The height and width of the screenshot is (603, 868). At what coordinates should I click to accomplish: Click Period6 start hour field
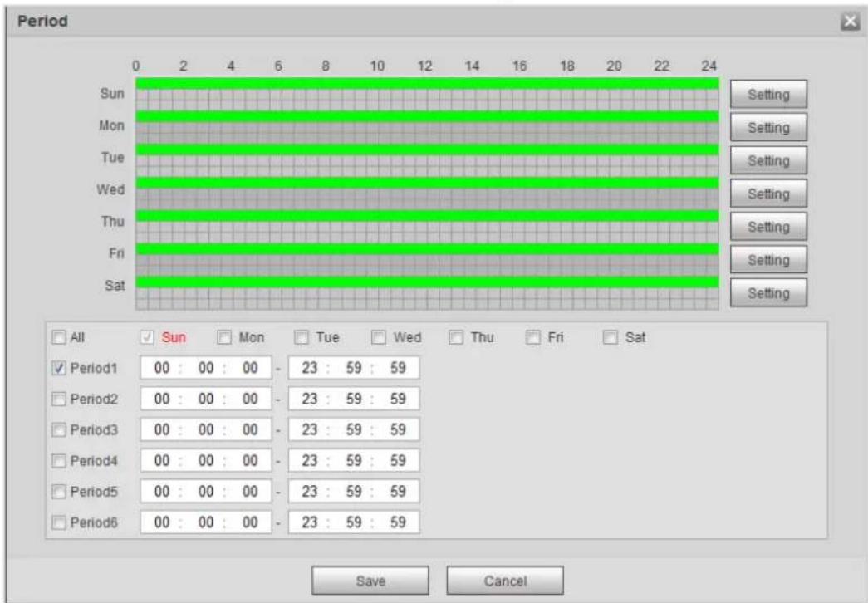(x=162, y=522)
